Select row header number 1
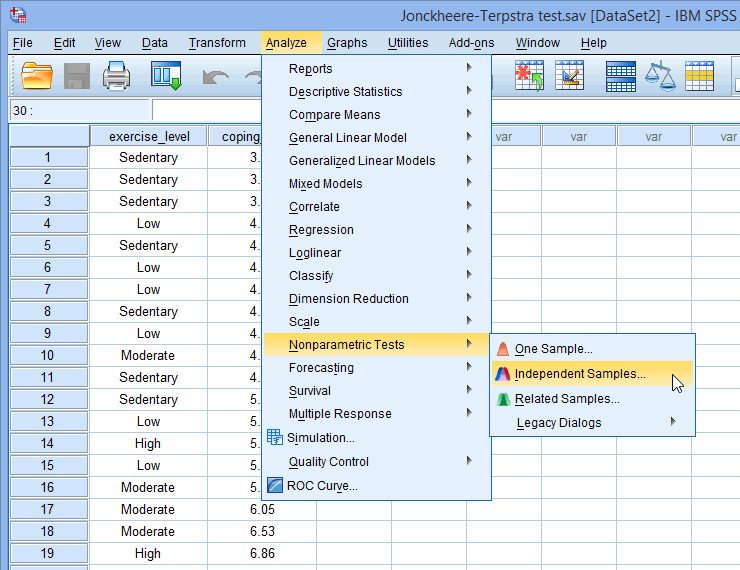 point(48,157)
